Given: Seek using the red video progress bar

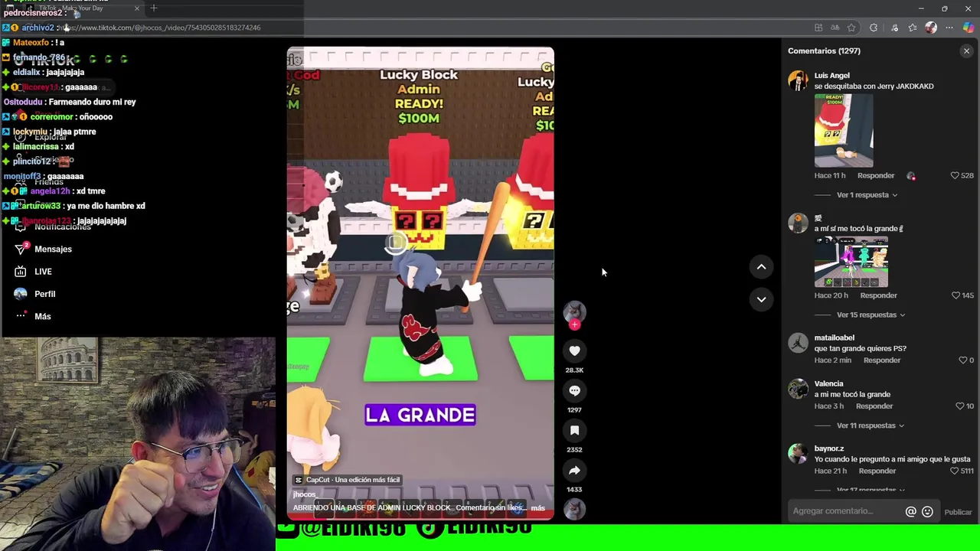Looking at the screenshot, I should click(x=420, y=520).
